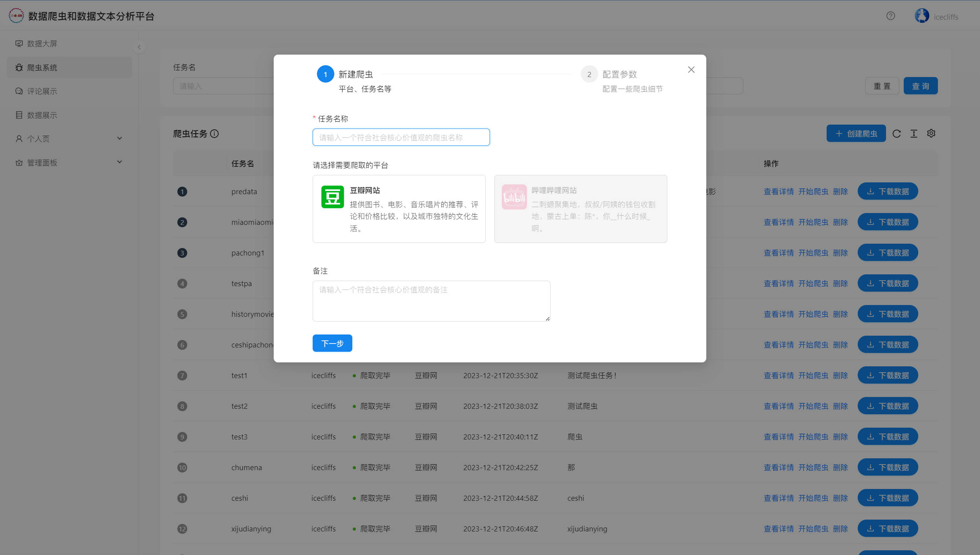Open the icecliffs user avatar
Viewport: 980px width, 555px height.
coord(922,16)
